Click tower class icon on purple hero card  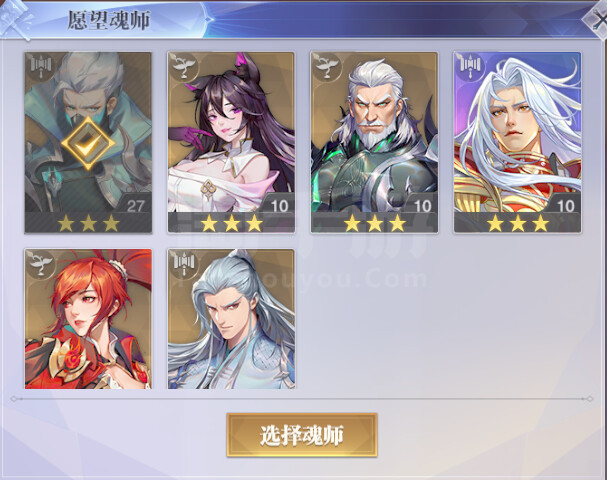point(469,66)
